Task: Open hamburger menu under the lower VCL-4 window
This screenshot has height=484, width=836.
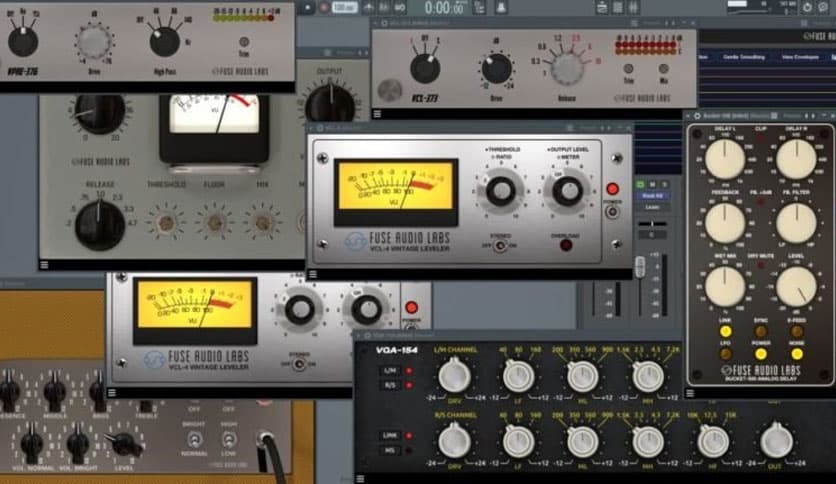Action: [x=111, y=393]
